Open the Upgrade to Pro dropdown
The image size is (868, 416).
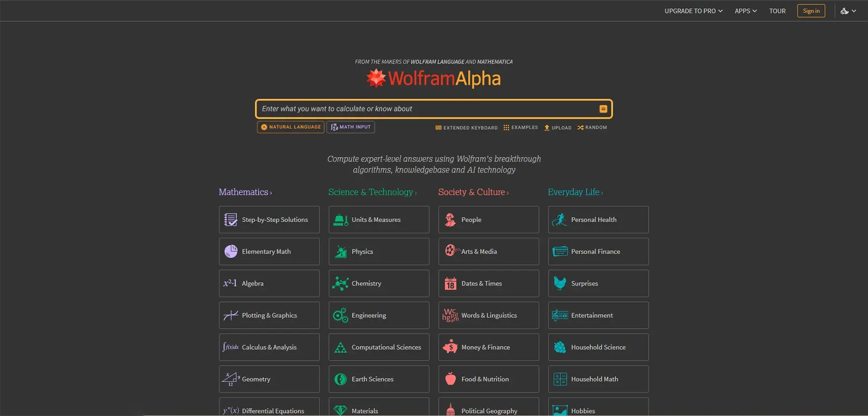tap(693, 11)
